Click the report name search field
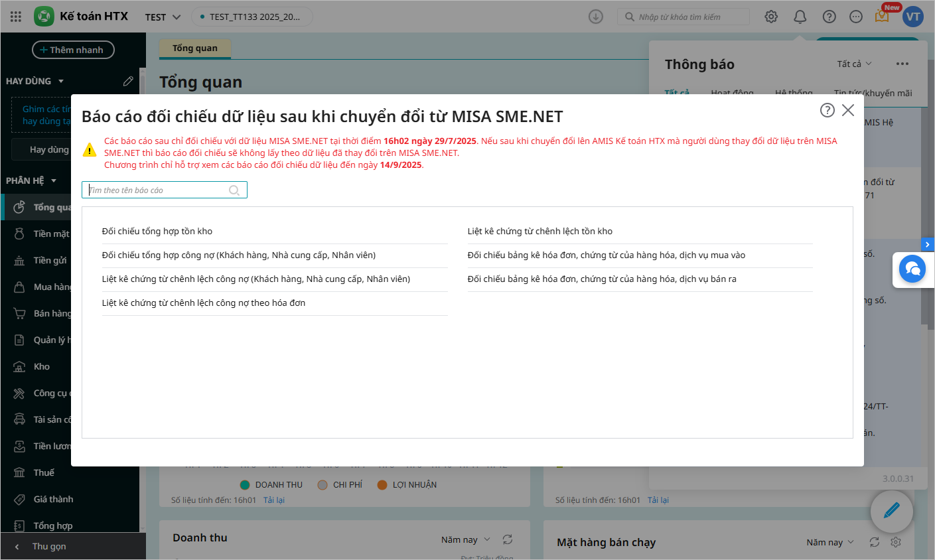Image resolution: width=935 pixels, height=560 pixels. click(x=159, y=190)
